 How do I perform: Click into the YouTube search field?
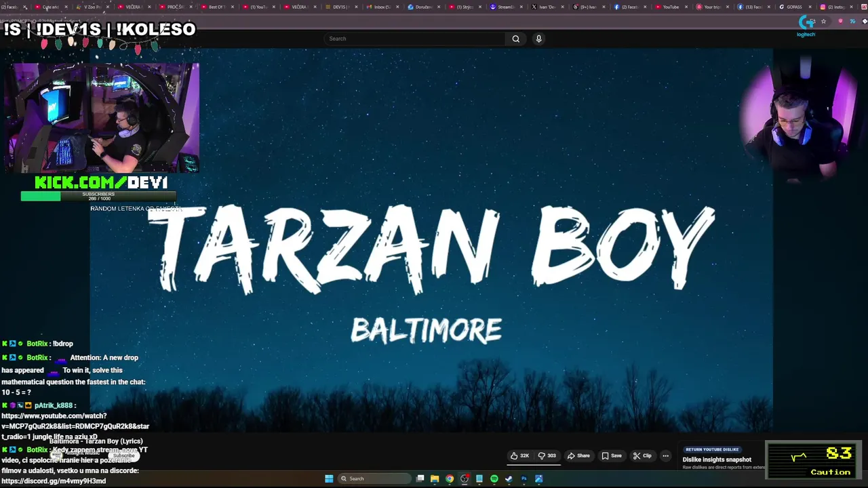pyautogui.click(x=415, y=39)
